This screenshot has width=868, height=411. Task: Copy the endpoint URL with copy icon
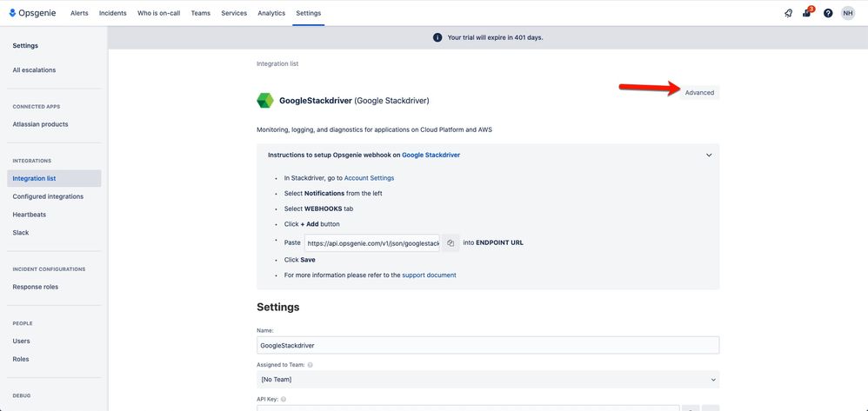(x=451, y=242)
